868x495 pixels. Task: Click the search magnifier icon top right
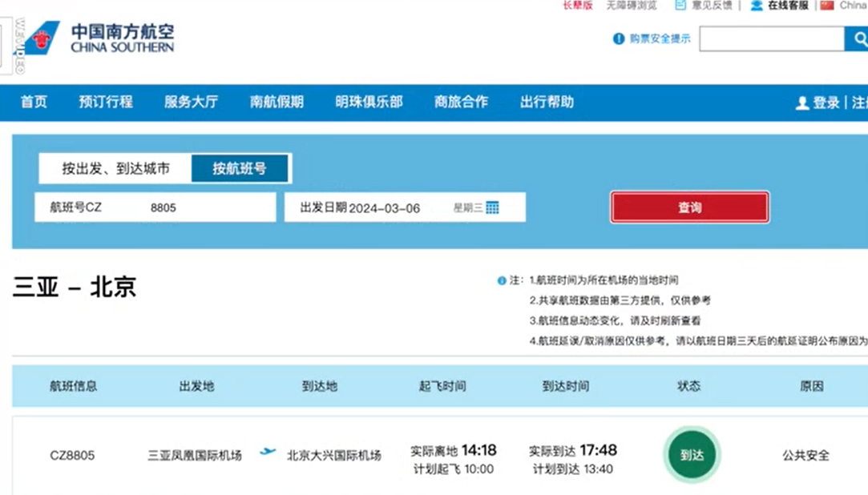point(860,38)
